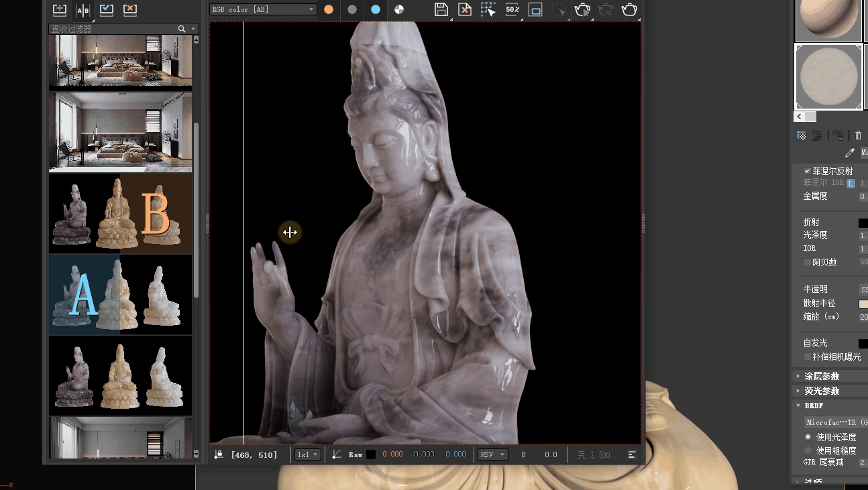Click the clear image icon
This screenshot has height=490, width=868.
[x=464, y=9]
